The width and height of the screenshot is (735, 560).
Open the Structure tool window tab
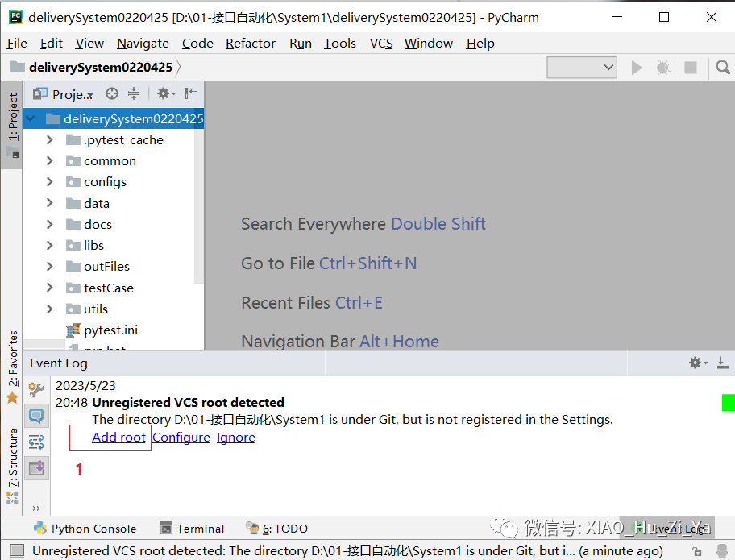click(x=13, y=466)
